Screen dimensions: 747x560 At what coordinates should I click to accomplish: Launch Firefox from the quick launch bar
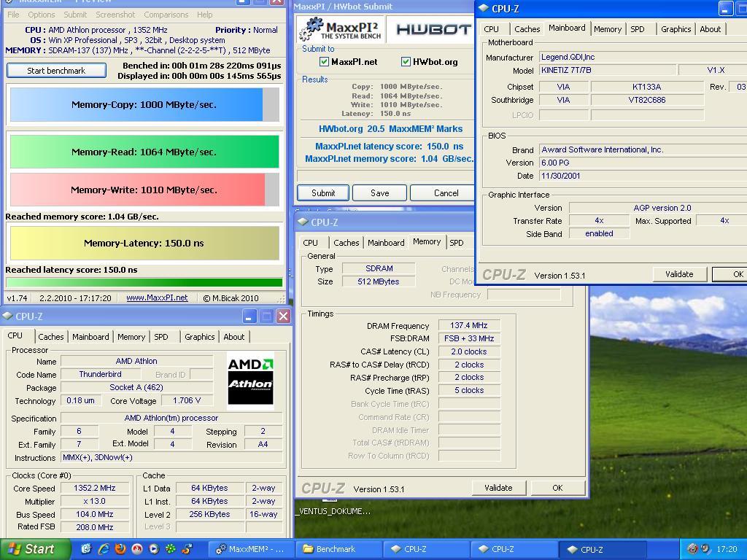[120, 549]
